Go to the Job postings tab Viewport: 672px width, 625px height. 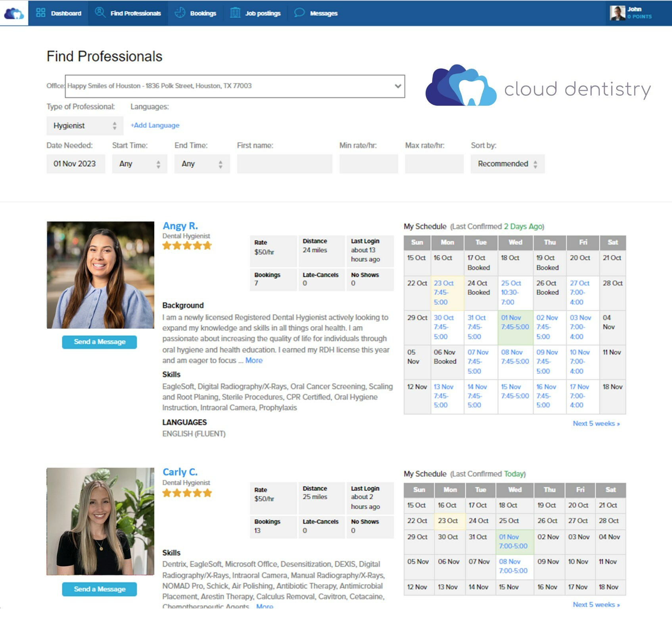(x=255, y=13)
